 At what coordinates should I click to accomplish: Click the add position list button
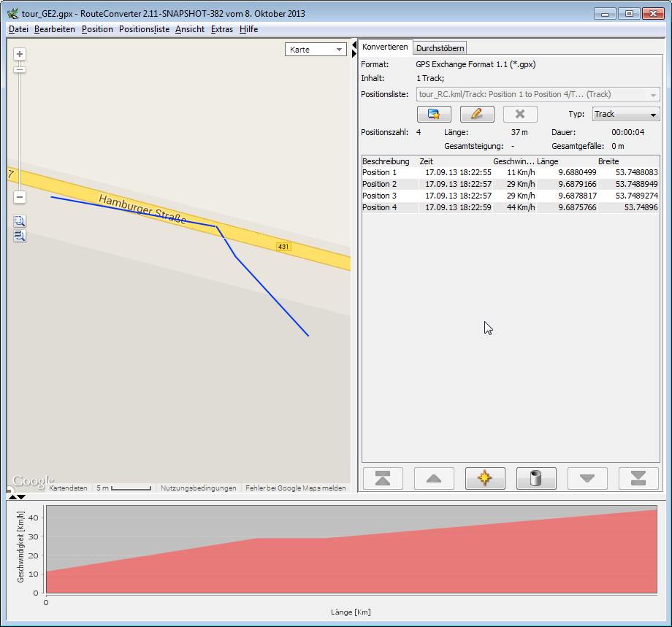click(x=434, y=114)
